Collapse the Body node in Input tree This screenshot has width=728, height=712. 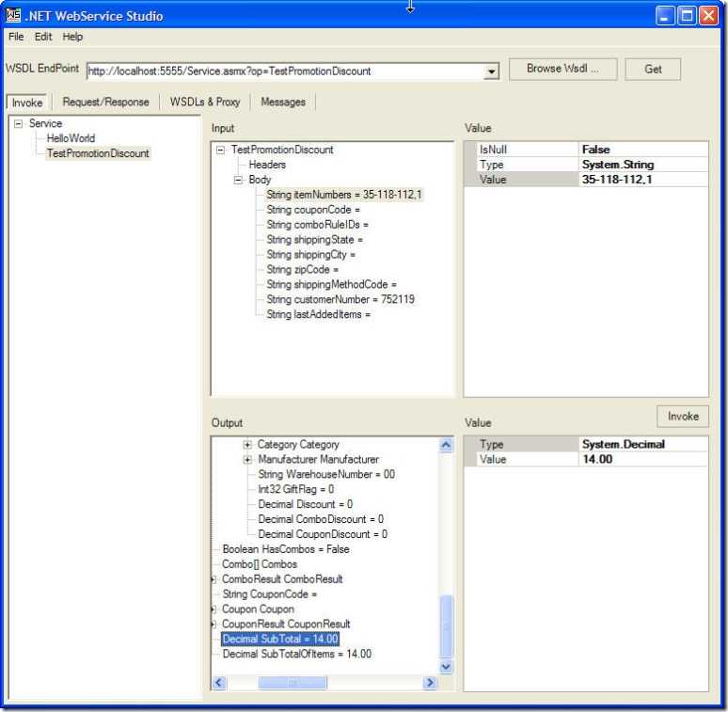click(x=238, y=180)
